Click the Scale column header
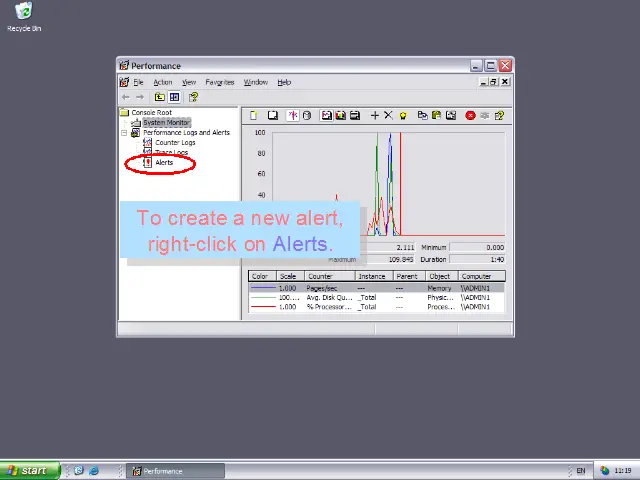 (x=291, y=276)
